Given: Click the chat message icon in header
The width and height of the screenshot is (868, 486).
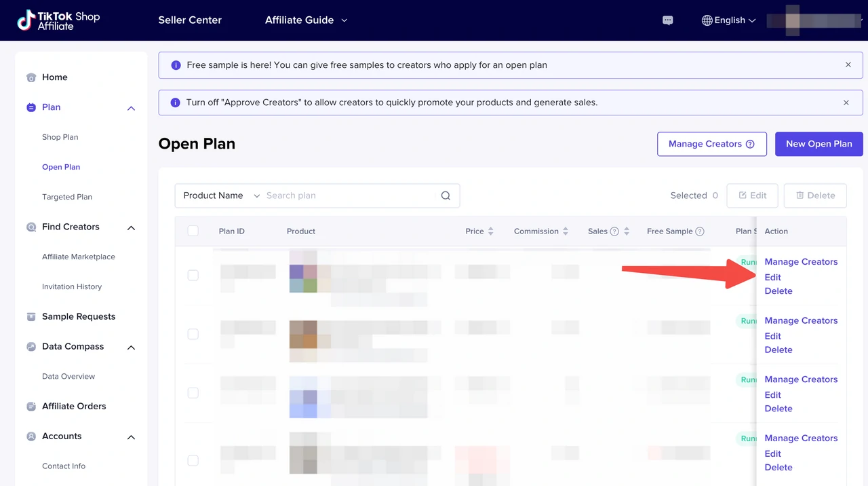Looking at the screenshot, I should coord(667,20).
